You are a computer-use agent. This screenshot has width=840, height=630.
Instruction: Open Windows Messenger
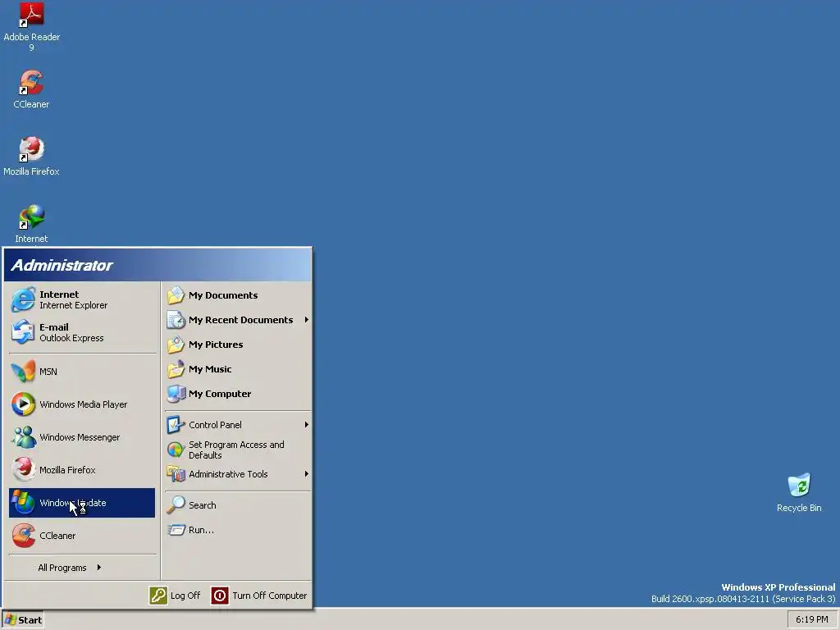(82, 437)
